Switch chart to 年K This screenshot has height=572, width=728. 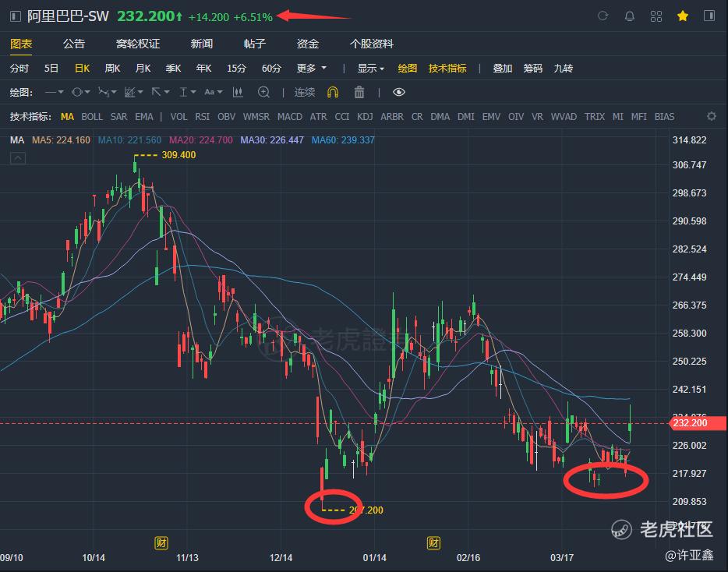[x=203, y=69]
